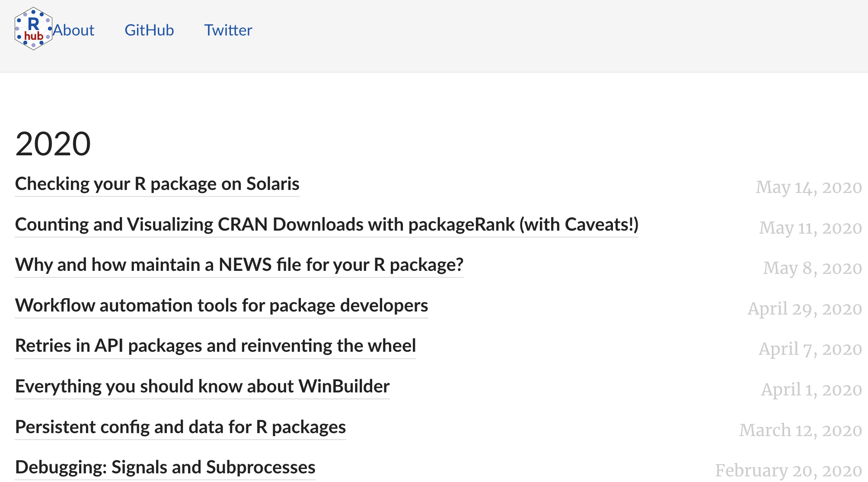Open 'Workflow automation tools for package developers'
Viewport: 868px width, 482px height.
point(221,305)
